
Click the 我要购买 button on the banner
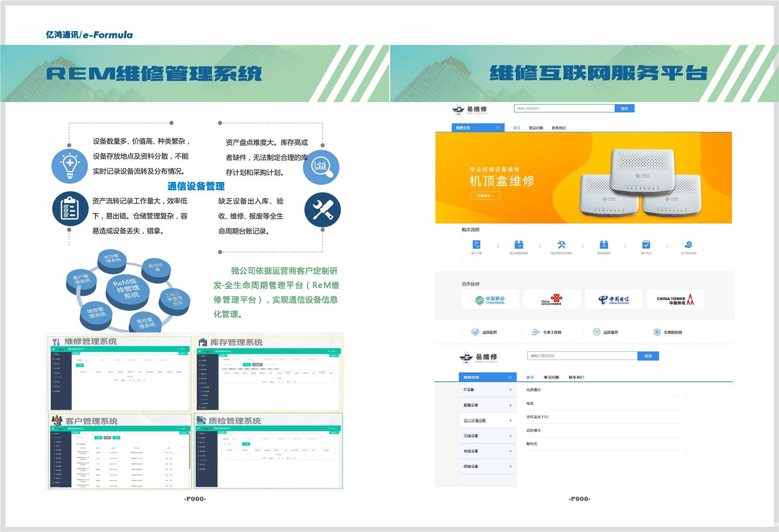point(486,196)
